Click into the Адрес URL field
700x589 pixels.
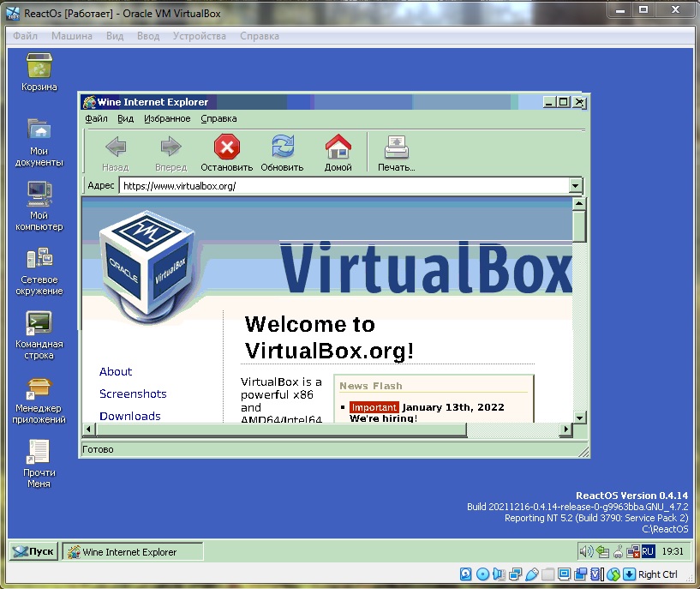[343, 186]
